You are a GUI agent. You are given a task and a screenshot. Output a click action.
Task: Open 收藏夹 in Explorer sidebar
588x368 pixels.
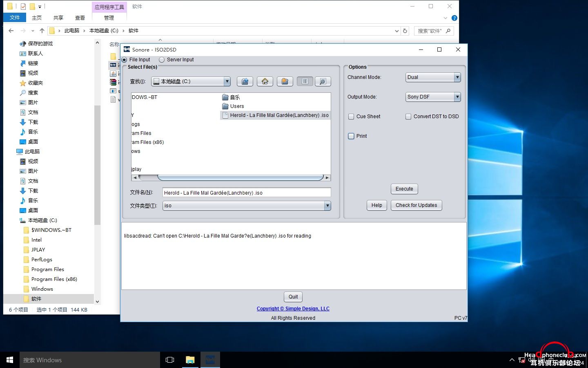coord(31,83)
